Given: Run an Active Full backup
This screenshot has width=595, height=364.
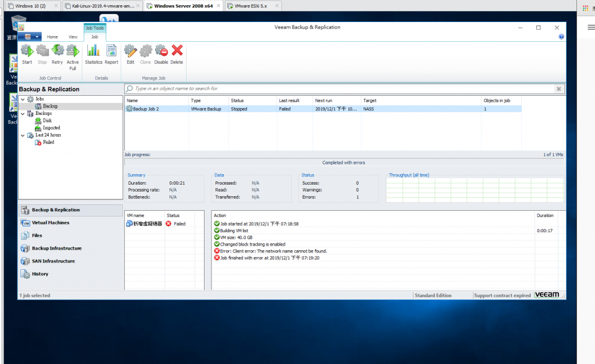Looking at the screenshot, I should pos(73,57).
